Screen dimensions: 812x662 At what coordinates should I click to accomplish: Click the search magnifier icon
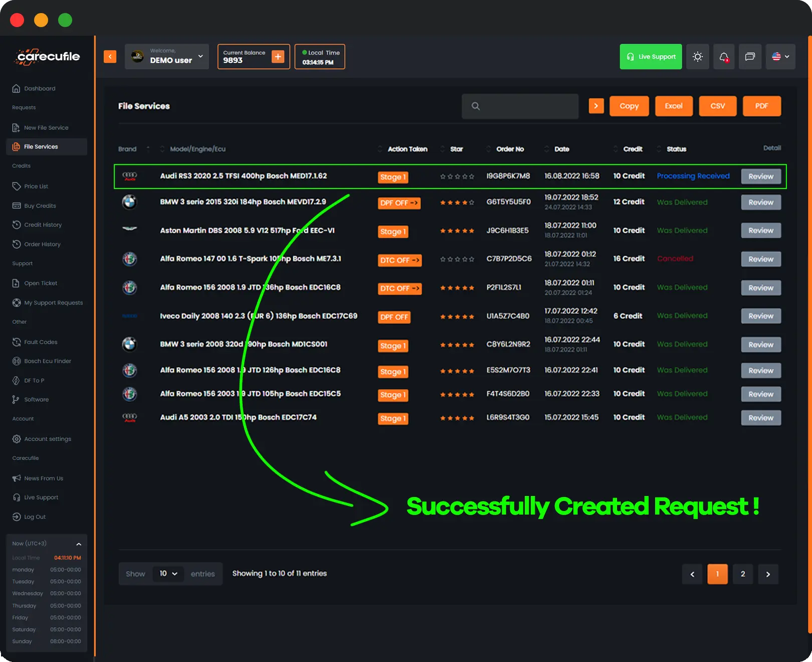(476, 106)
